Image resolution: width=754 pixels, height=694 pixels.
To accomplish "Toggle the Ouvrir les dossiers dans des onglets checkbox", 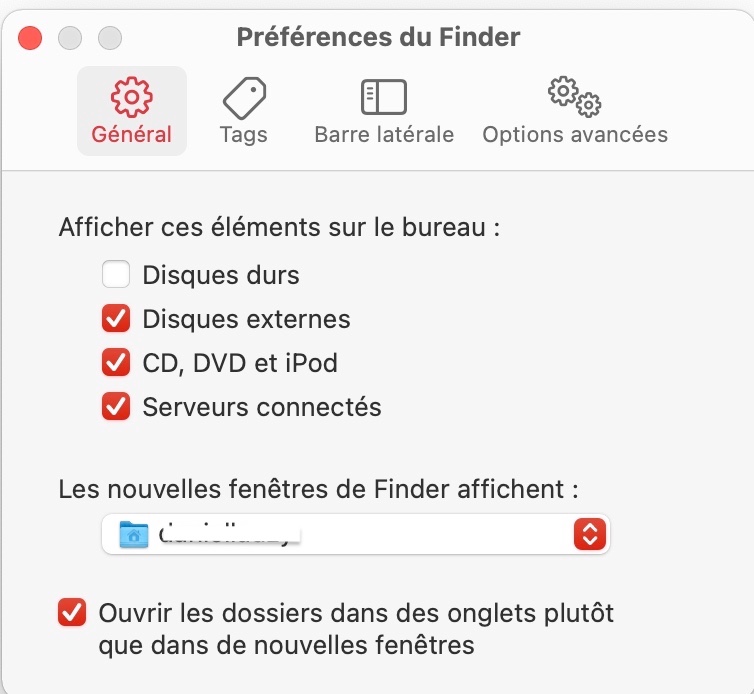I will click(72, 612).
